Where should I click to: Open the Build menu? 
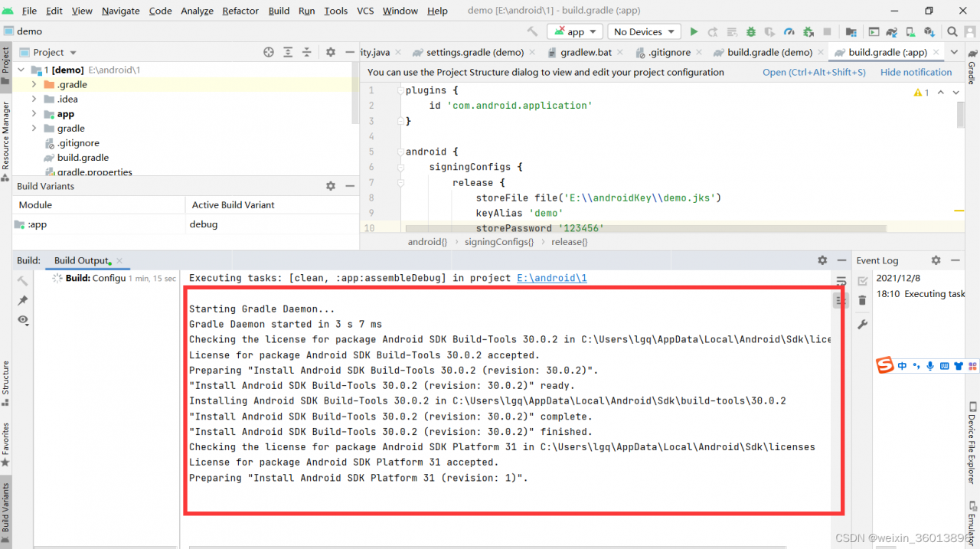[x=279, y=11]
